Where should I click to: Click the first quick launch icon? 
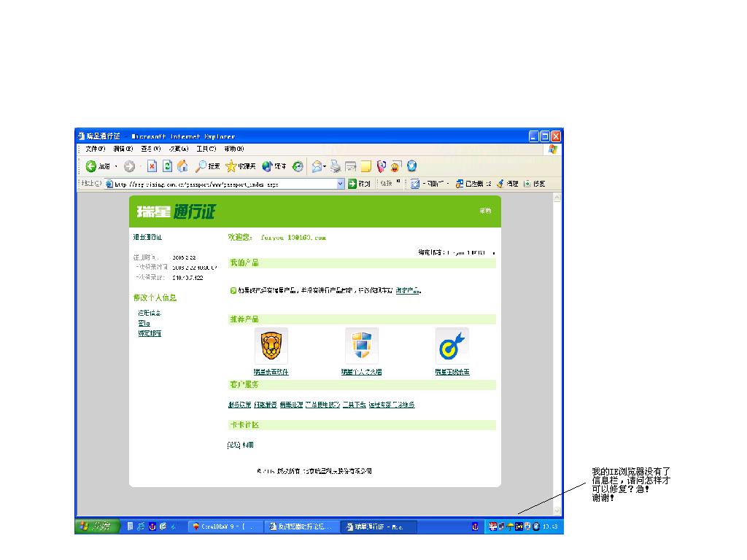tap(130, 526)
